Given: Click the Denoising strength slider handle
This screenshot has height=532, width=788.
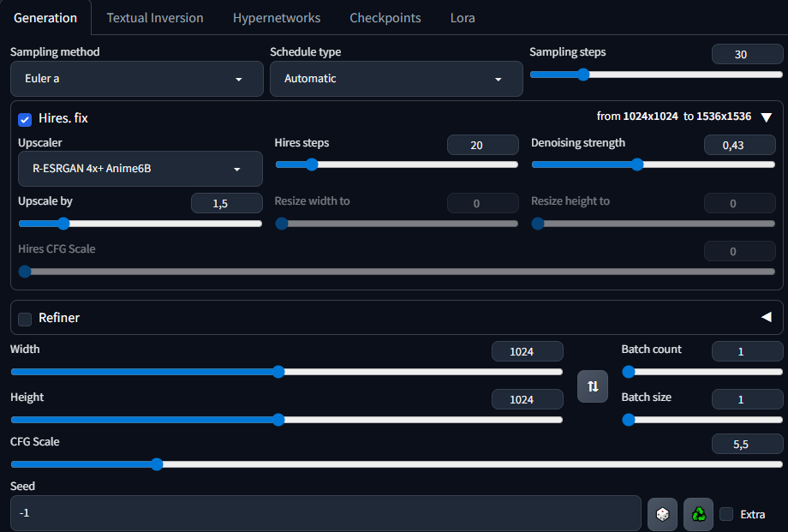Looking at the screenshot, I should (636, 164).
